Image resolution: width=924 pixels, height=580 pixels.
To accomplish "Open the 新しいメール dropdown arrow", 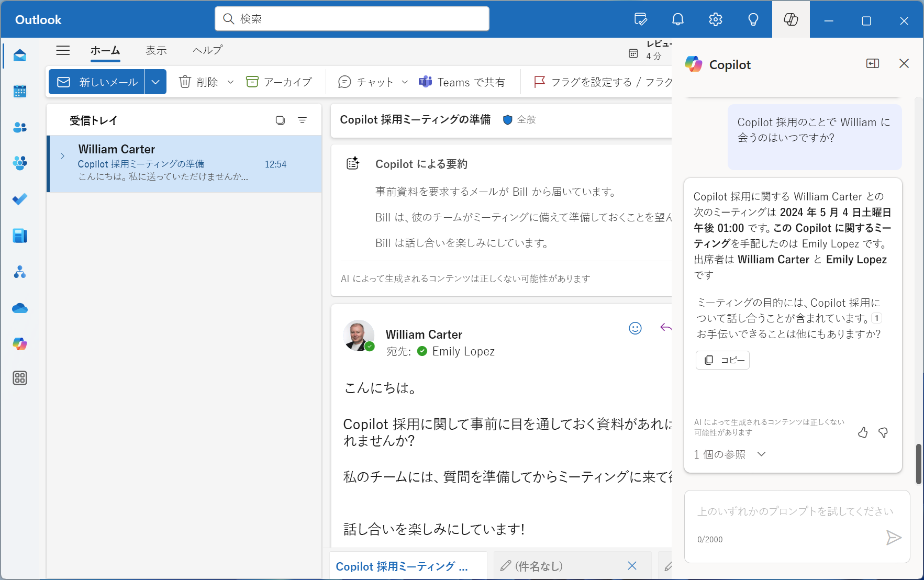I will coord(155,82).
